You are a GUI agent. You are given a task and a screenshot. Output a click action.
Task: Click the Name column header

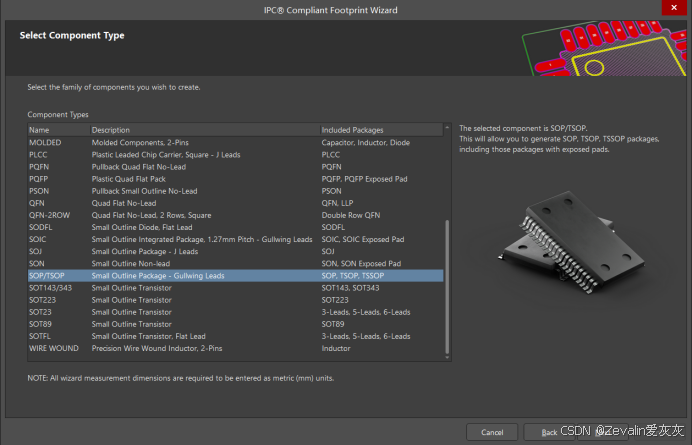(59, 130)
